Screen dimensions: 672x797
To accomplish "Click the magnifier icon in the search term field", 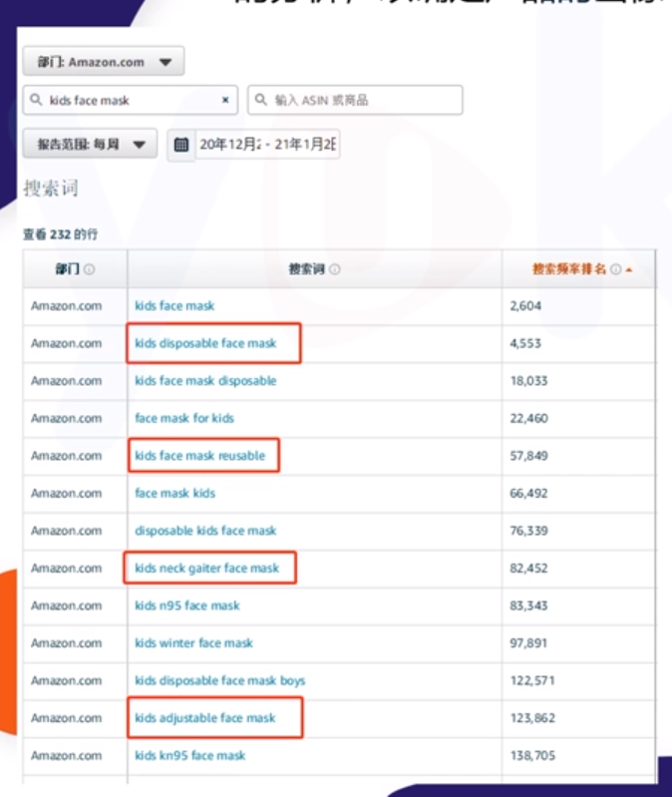I will (37, 101).
